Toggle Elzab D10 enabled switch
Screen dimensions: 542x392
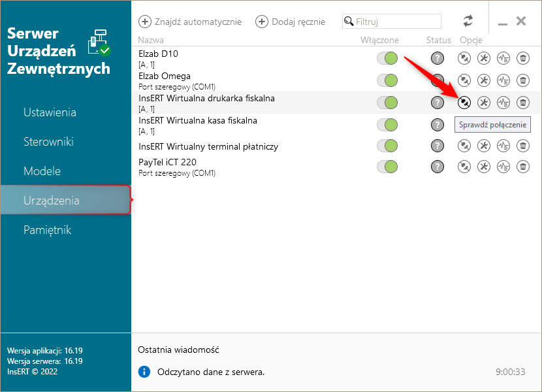(x=387, y=58)
